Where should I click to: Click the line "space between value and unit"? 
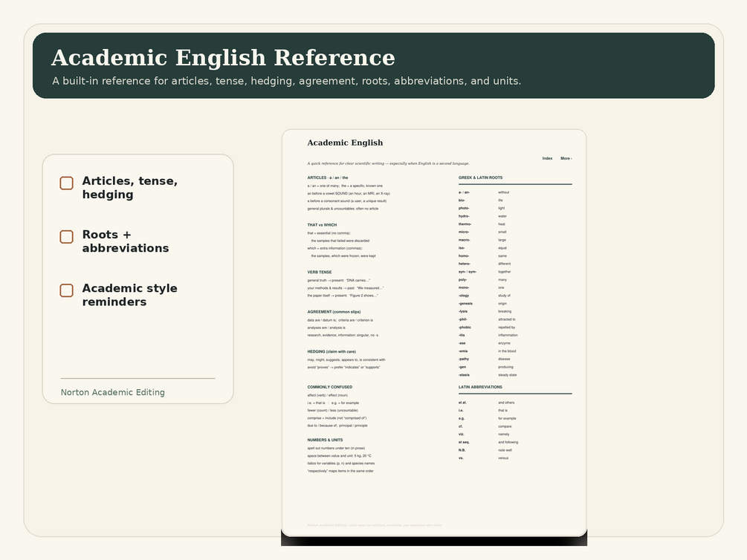339,456
